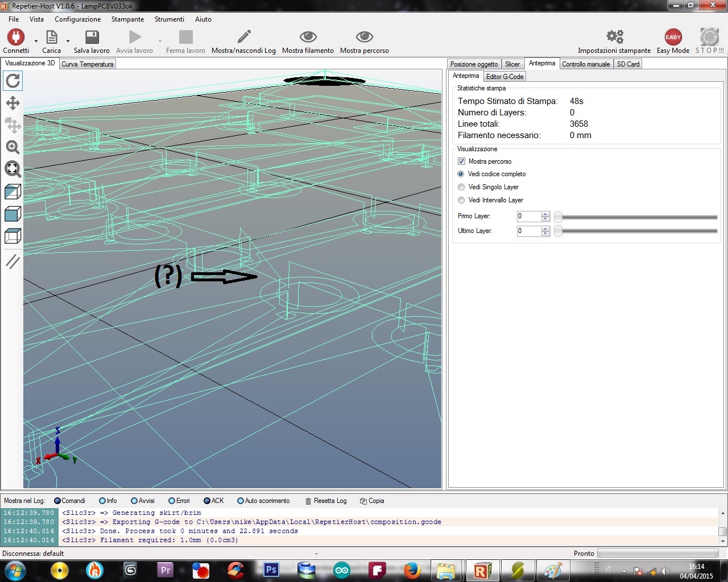The height and width of the screenshot is (582, 728).
Task: Open the Aiuto menu
Action: pos(203,19)
